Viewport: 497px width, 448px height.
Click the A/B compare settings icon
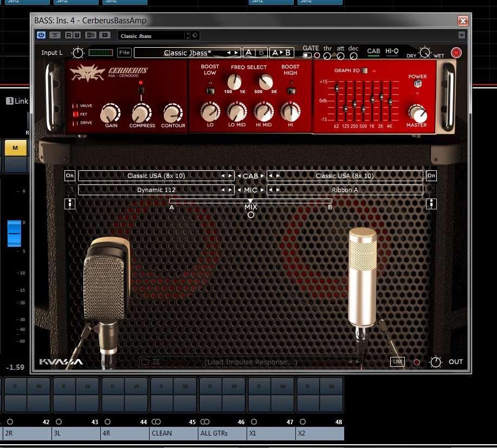pyautogui.click(x=91, y=35)
